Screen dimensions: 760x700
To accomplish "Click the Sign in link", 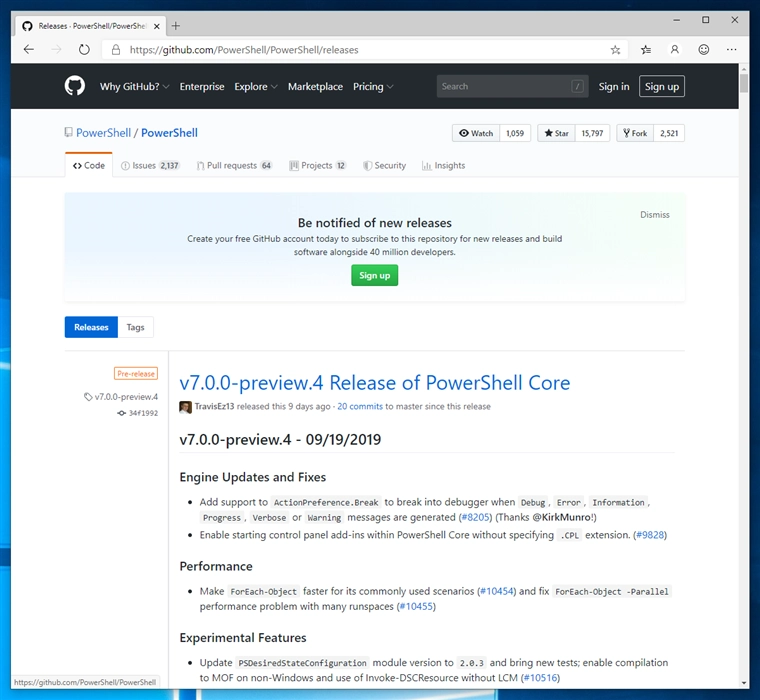I will (x=614, y=86).
